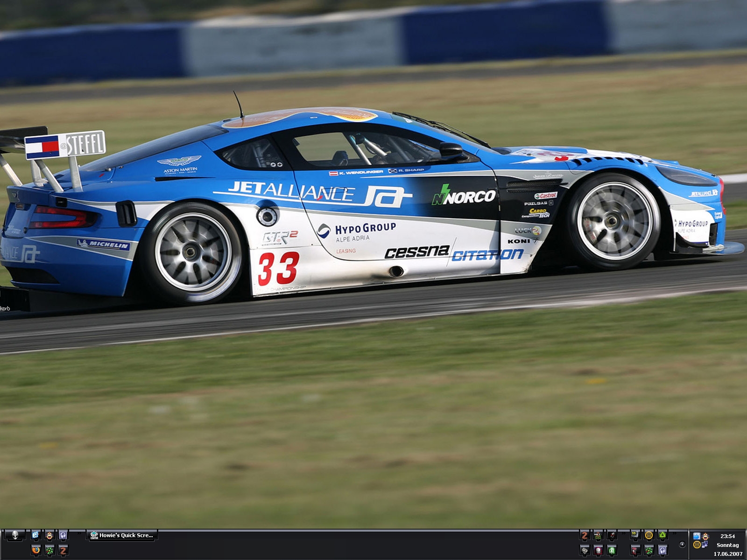Open the grey crumpled map icon below the upper red 2
Viewport: 747px width, 560px height.
[x=584, y=550]
